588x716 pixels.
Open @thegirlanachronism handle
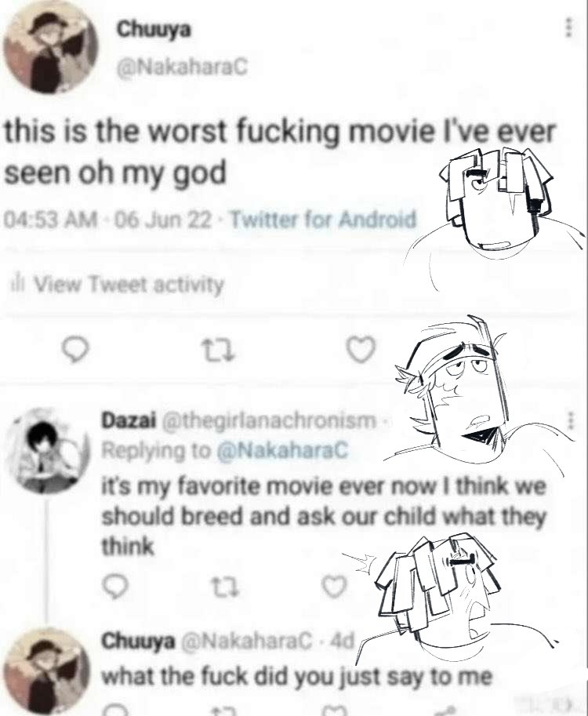pyautogui.click(x=270, y=420)
